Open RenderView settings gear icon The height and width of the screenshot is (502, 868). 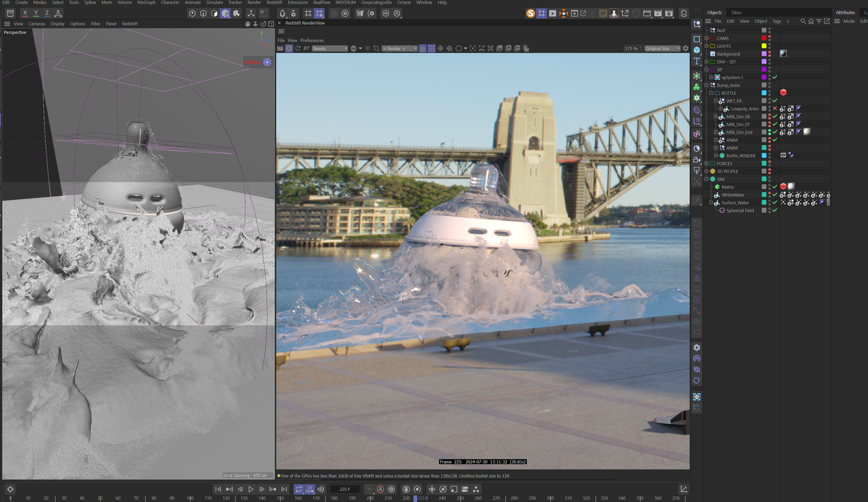[686, 49]
